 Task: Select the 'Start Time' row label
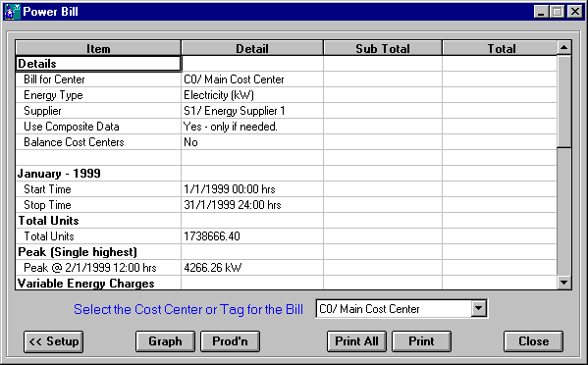click(x=47, y=189)
